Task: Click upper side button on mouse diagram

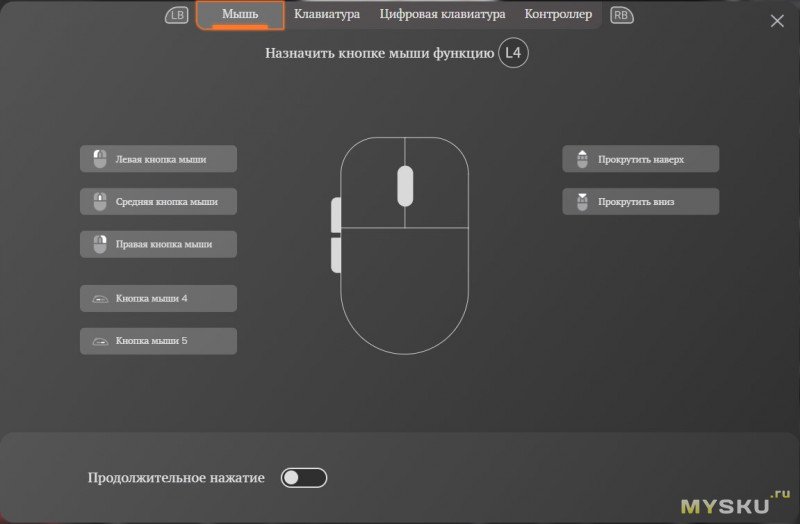Action: coord(335,214)
